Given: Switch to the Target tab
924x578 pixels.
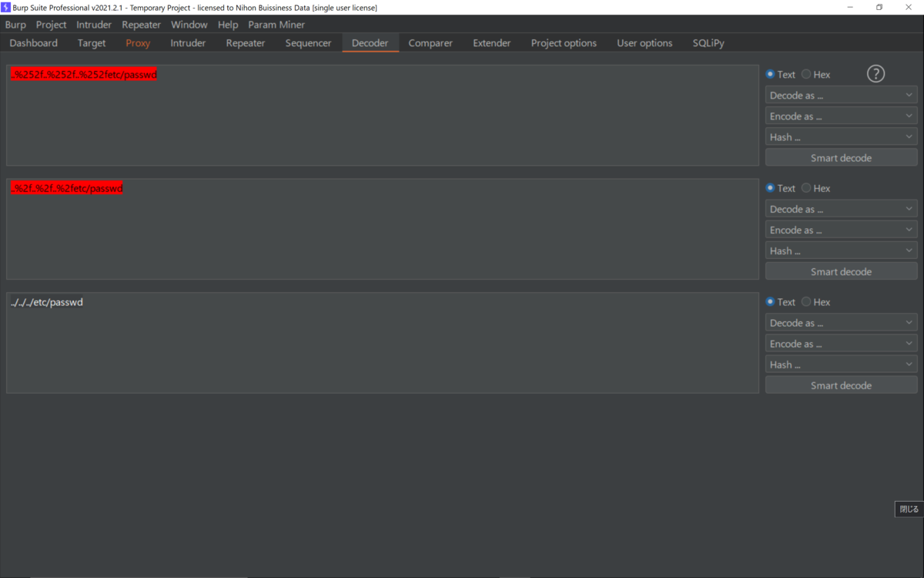Looking at the screenshot, I should [x=92, y=43].
